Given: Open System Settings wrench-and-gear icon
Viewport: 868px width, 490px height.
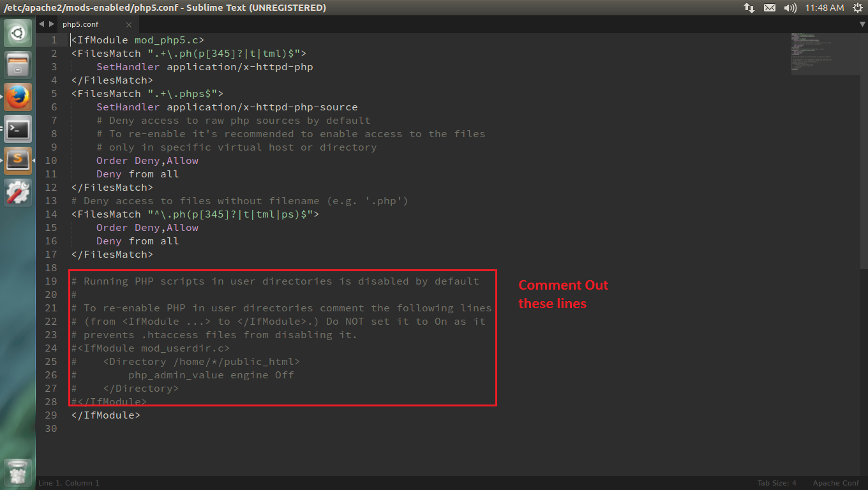Looking at the screenshot, I should pyautogui.click(x=18, y=192).
